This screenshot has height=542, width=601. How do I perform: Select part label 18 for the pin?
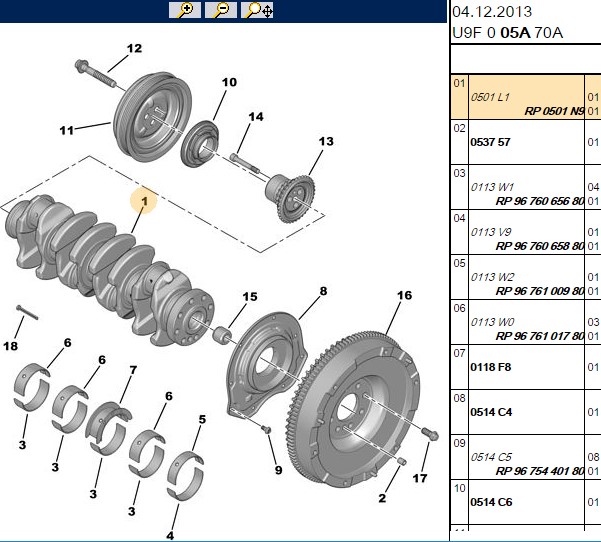point(11,346)
